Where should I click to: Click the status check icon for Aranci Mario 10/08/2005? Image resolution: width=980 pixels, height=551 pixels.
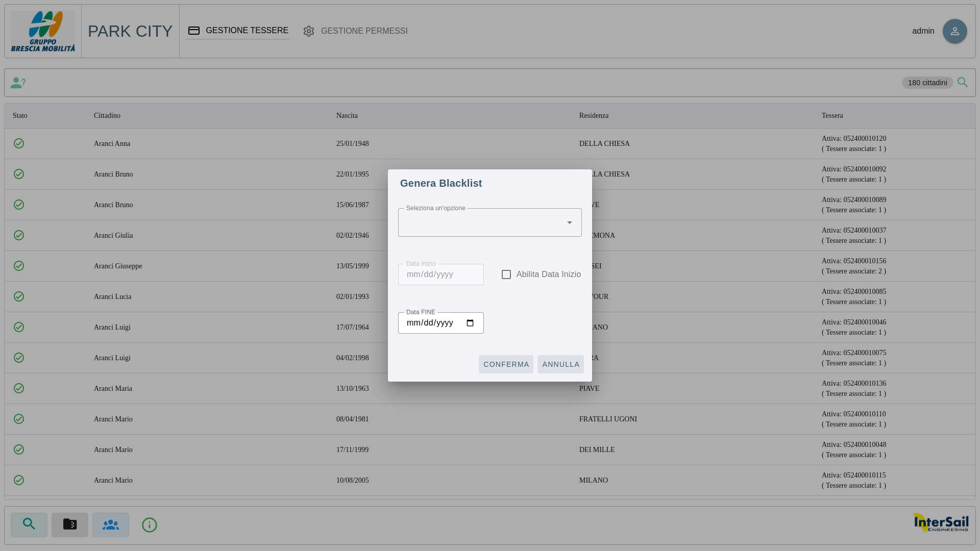(19, 480)
